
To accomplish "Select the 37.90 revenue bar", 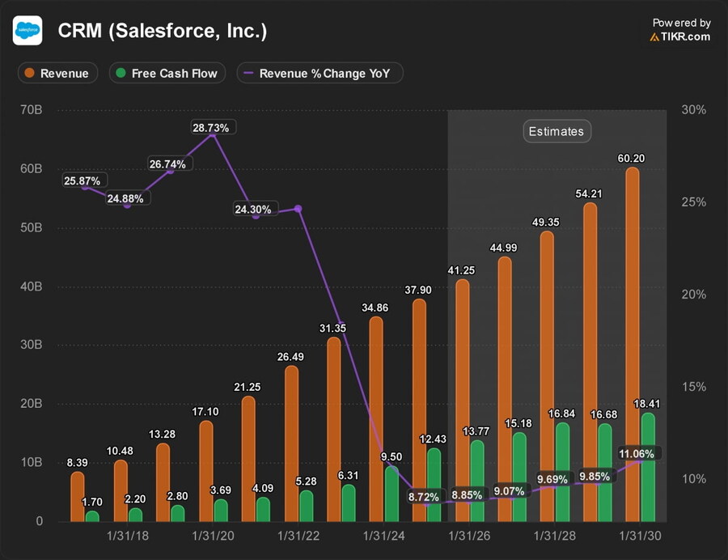I will tap(419, 409).
